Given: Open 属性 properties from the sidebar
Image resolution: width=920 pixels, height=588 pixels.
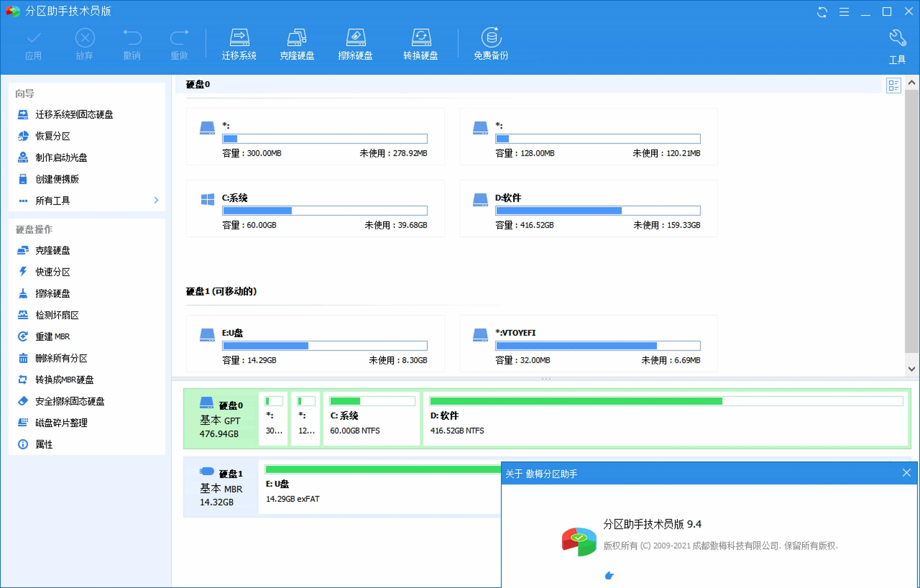Looking at the screenshot, I should (43, 444).
